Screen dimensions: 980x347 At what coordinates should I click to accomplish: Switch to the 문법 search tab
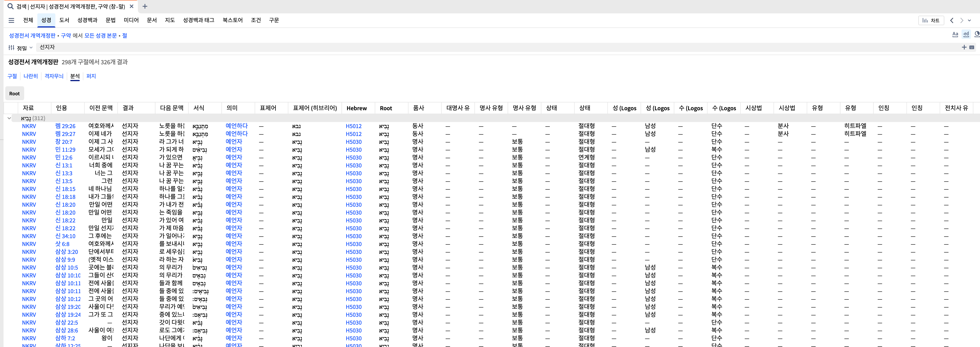111,20
